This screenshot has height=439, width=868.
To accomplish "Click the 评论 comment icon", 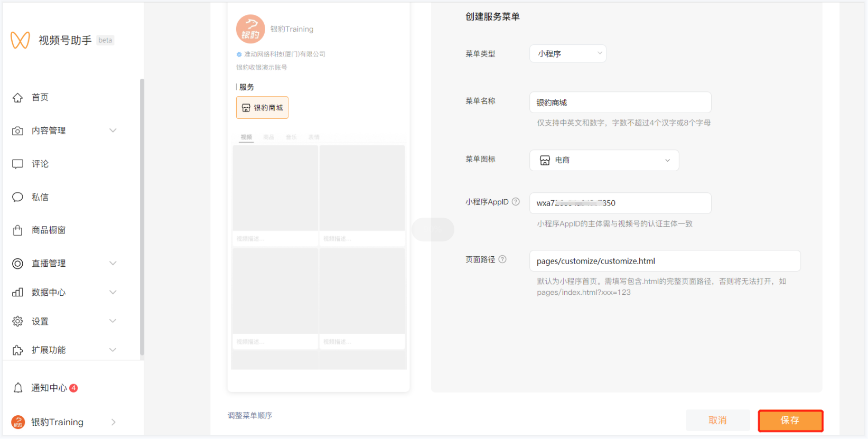I will tap(18, 164).
